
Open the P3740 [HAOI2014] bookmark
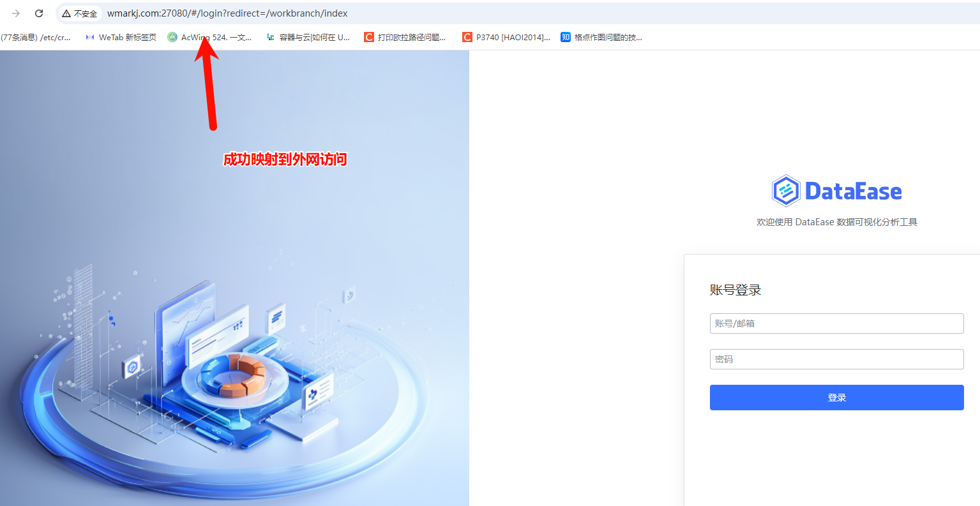coord(506,38)
